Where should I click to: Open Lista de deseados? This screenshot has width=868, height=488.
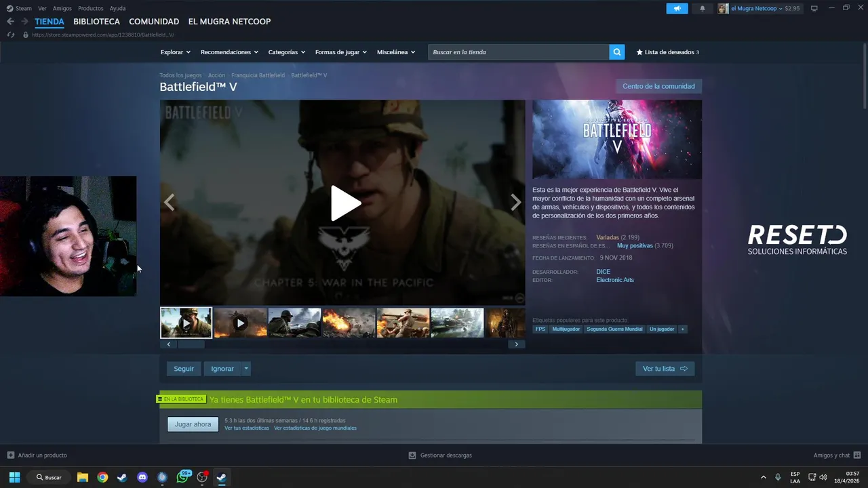tap(667, 52)
